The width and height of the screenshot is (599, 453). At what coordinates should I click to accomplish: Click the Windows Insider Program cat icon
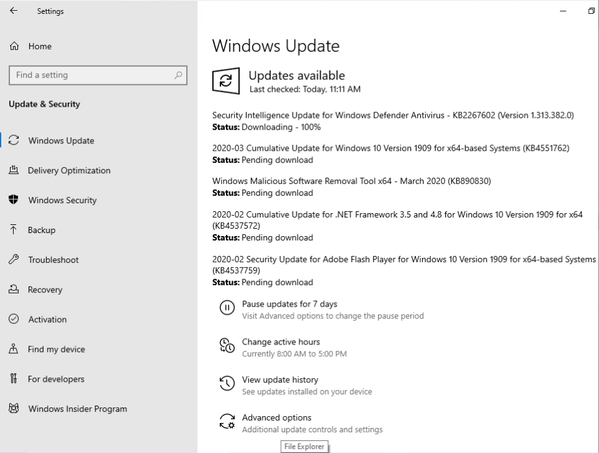14,408
